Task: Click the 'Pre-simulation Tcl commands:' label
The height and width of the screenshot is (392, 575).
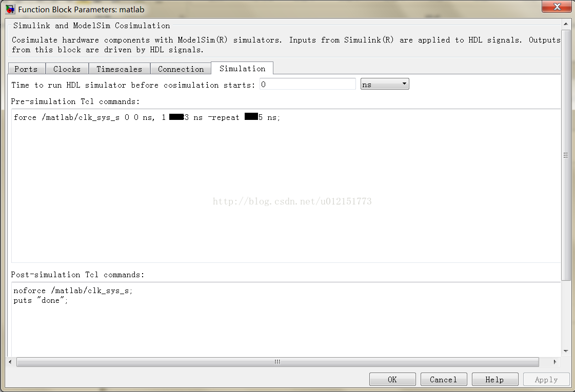Action: [x=75, y=101]
